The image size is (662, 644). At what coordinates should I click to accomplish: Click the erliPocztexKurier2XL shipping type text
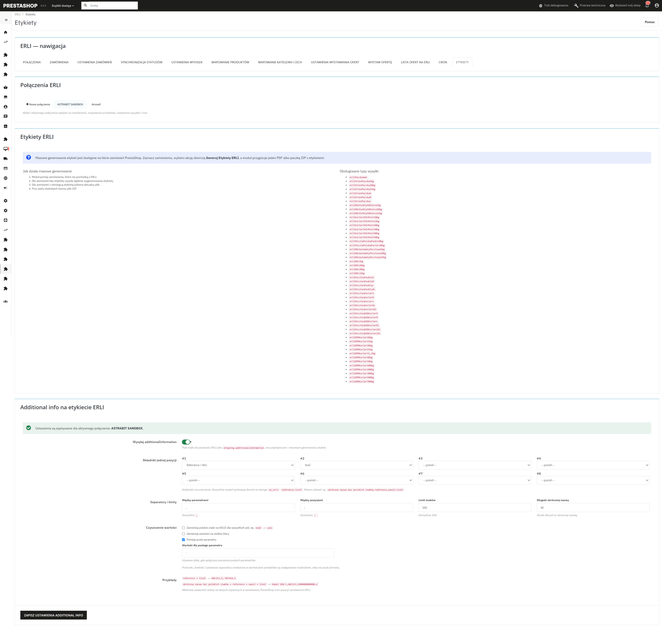point(363,309)
